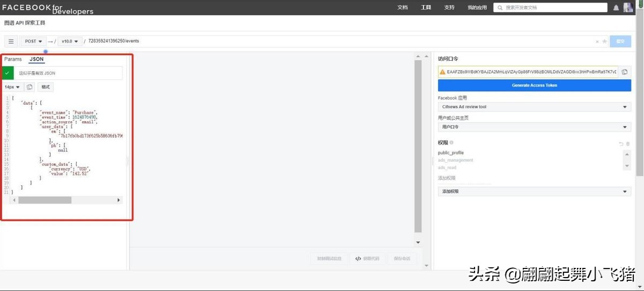Screen dimensions: 644x291
Task: Click the event_time value 1624876498
Action: 85,117
